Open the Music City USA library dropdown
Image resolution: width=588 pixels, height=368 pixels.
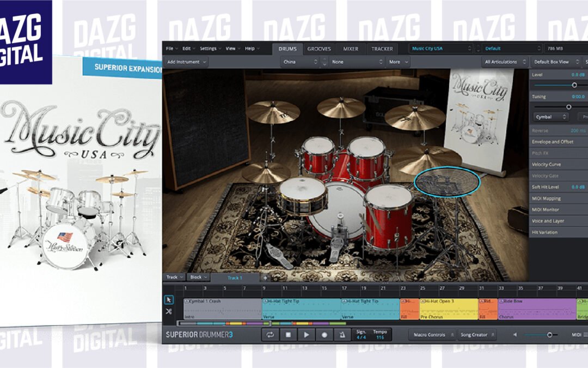click(441, 49)
